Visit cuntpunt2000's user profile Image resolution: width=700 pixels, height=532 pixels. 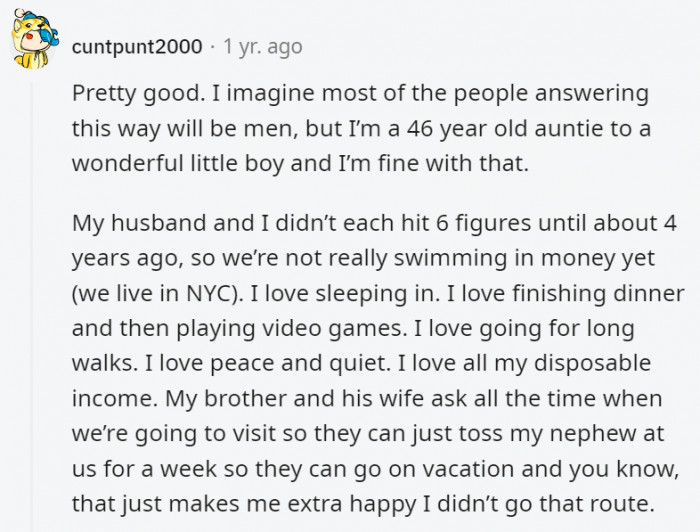click(137, 46)
